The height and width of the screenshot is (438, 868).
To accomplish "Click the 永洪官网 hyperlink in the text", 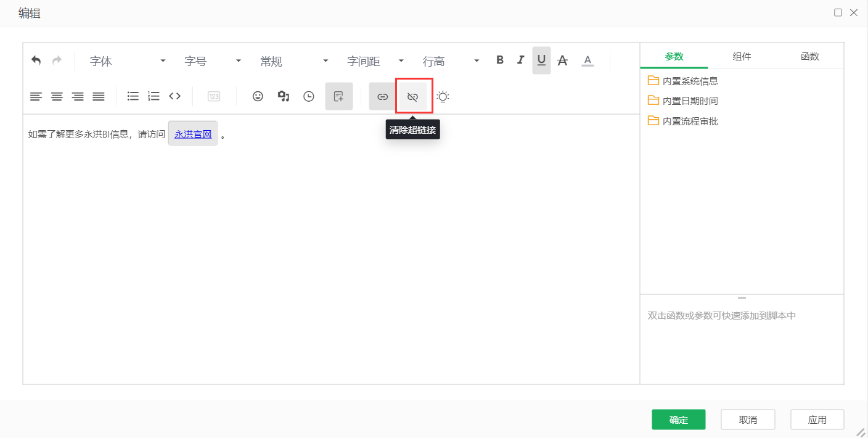I will pos(192,133).
